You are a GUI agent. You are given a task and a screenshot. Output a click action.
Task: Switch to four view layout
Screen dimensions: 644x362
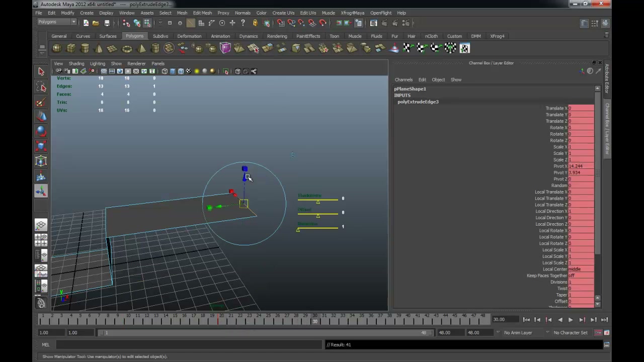(x=41, y=240)
